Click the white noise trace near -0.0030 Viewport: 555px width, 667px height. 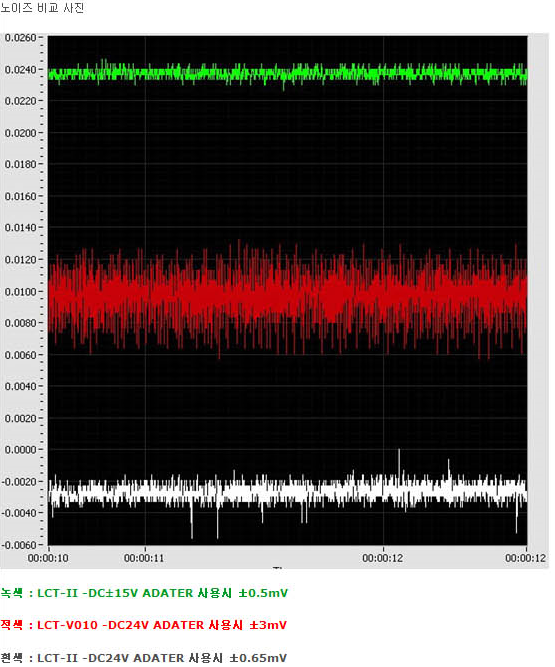coord(287,493)
